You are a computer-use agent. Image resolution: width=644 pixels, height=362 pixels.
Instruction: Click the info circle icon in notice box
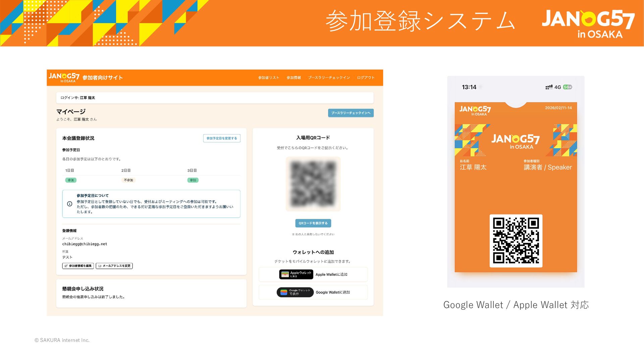click(70, 204)
